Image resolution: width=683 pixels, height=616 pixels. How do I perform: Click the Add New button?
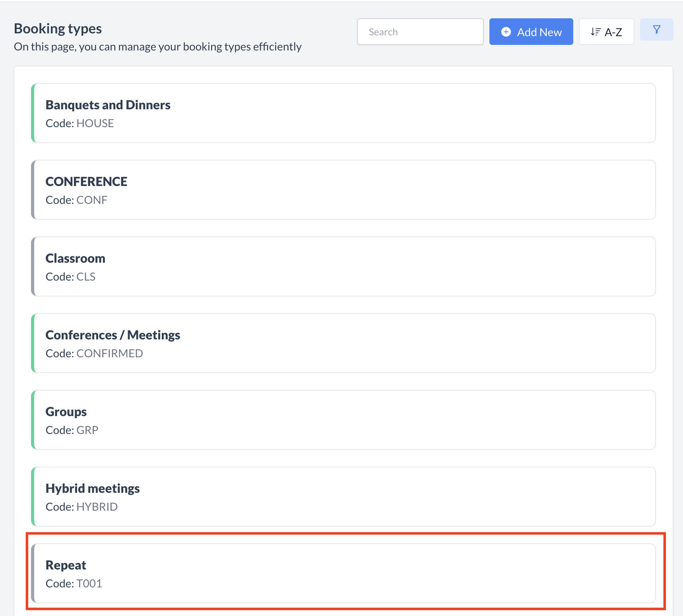[x=531, y=31]
